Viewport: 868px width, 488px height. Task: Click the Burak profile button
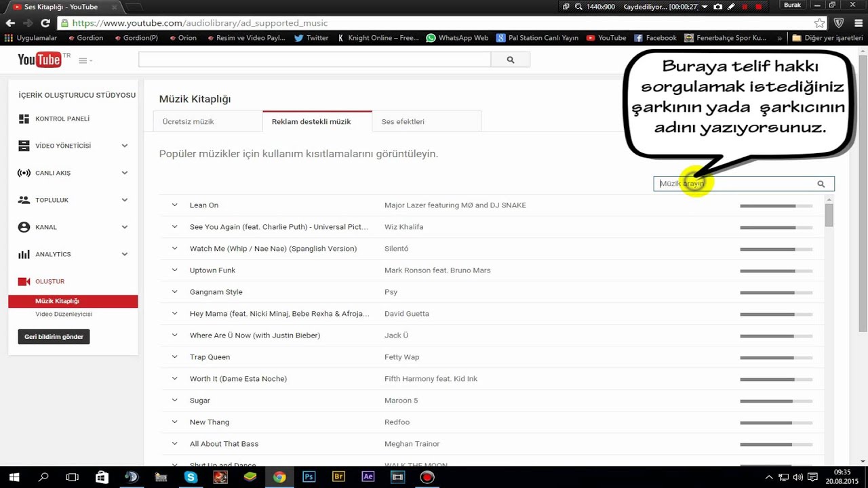(x=793, y=5)
